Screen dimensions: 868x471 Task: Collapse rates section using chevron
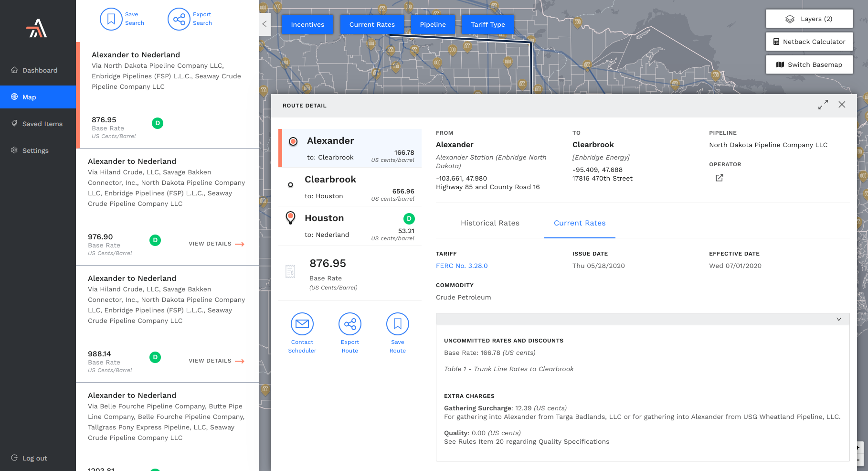(x=839, y=319)
